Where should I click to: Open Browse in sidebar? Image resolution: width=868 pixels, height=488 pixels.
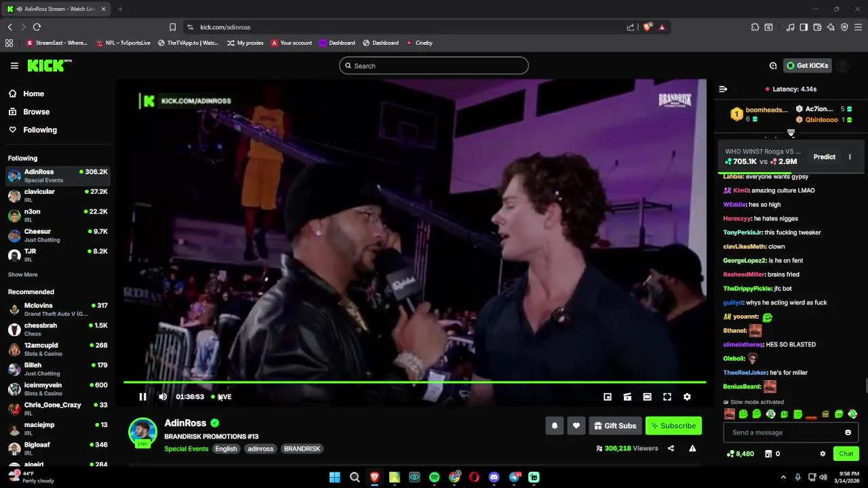pos(29,112)
